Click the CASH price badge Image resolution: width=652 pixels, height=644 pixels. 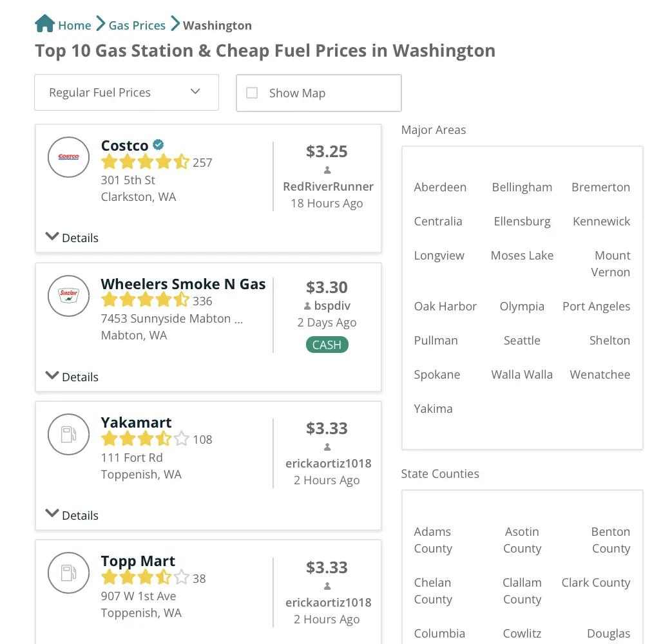(327, 345)
